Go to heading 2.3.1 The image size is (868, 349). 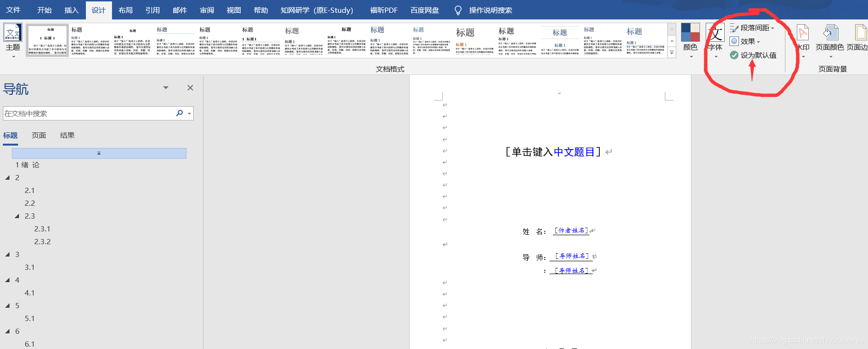click(42, 229)
